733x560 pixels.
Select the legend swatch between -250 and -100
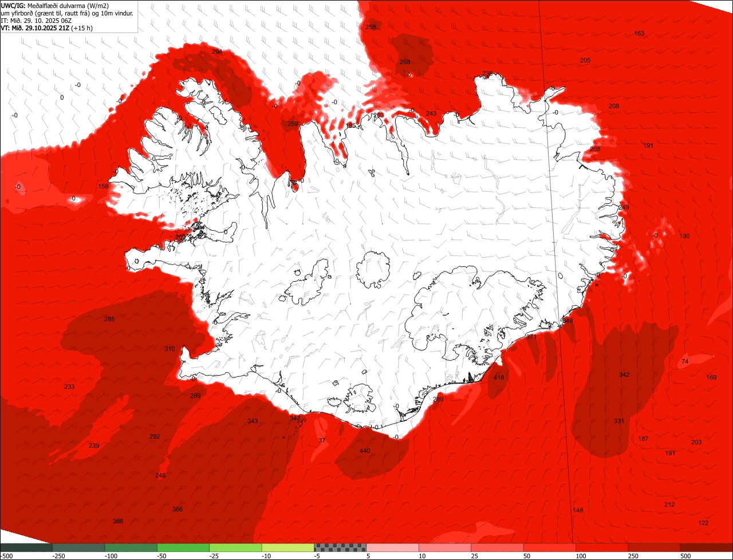coord(78,547)
